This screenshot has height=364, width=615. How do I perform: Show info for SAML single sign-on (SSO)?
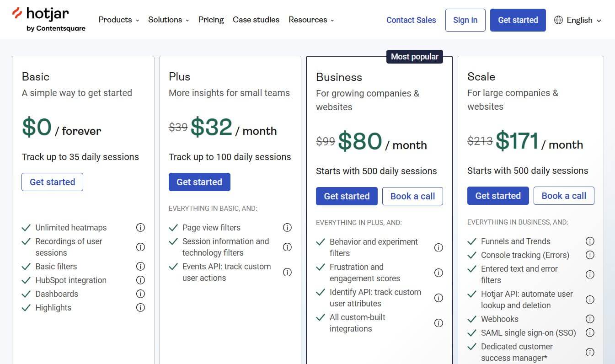(x=590, y=332)
